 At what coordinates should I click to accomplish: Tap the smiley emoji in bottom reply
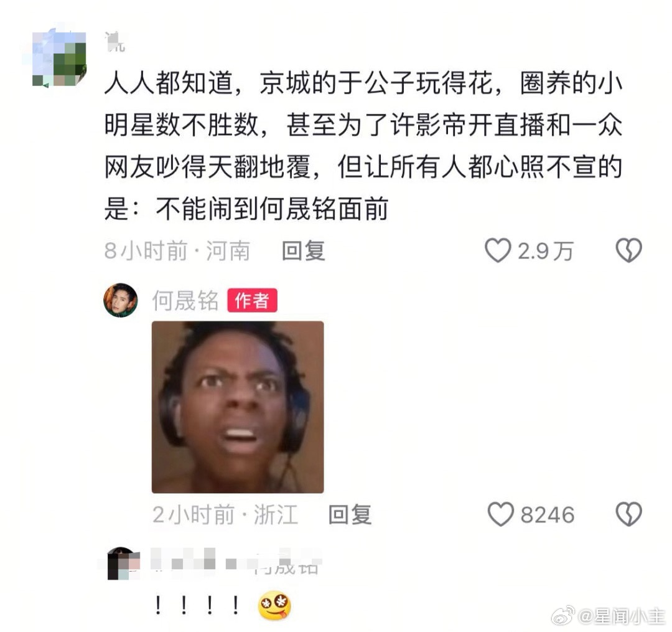[x=274, y=605]
